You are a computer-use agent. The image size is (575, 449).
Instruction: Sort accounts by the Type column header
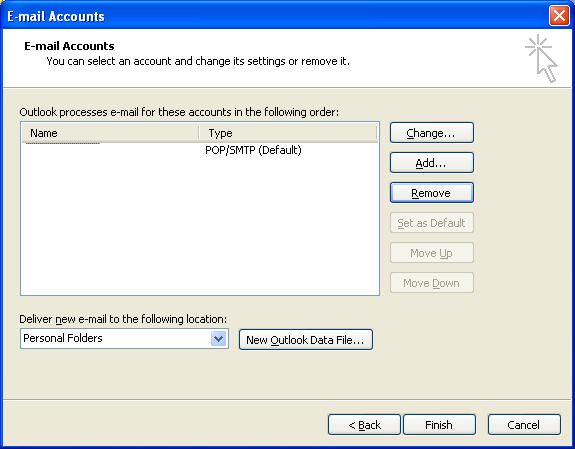tap(288, 133)
